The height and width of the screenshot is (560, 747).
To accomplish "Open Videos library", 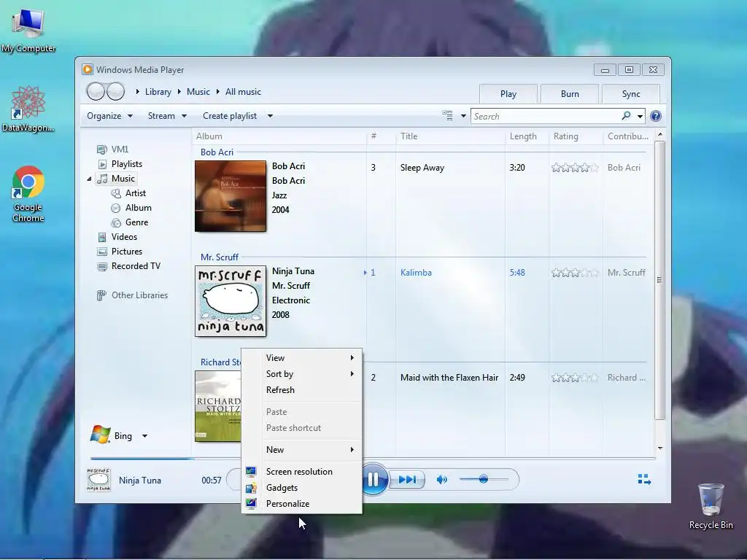I will point(117,237).
